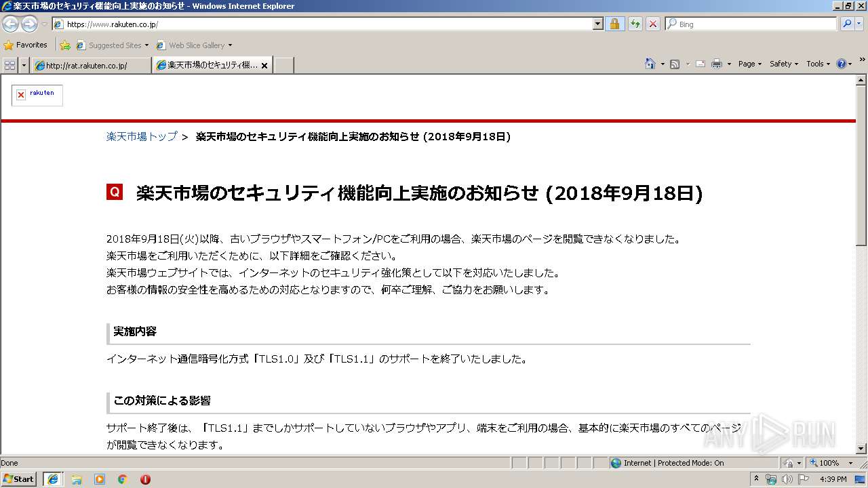
Task: Open Windows Explorer folder taskbar icon
Action: point(77,479)
